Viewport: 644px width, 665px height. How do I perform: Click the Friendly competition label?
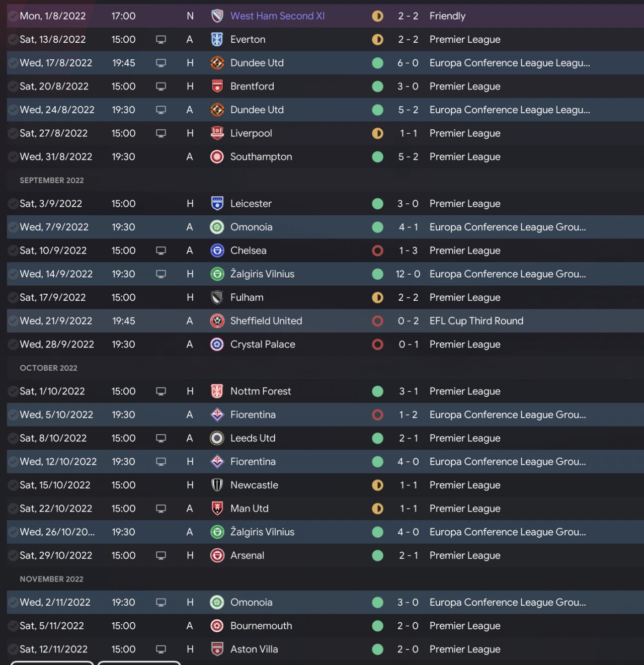[447, 16]
